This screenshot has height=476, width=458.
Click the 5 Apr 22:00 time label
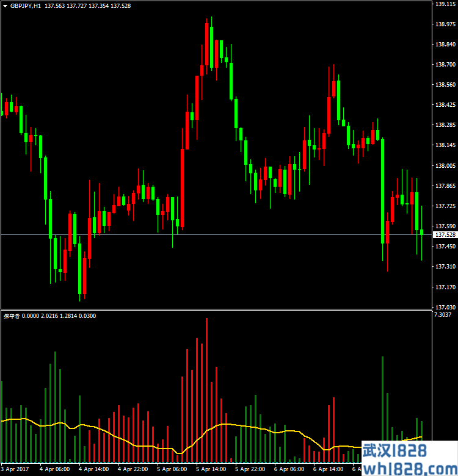click(250, 469)
